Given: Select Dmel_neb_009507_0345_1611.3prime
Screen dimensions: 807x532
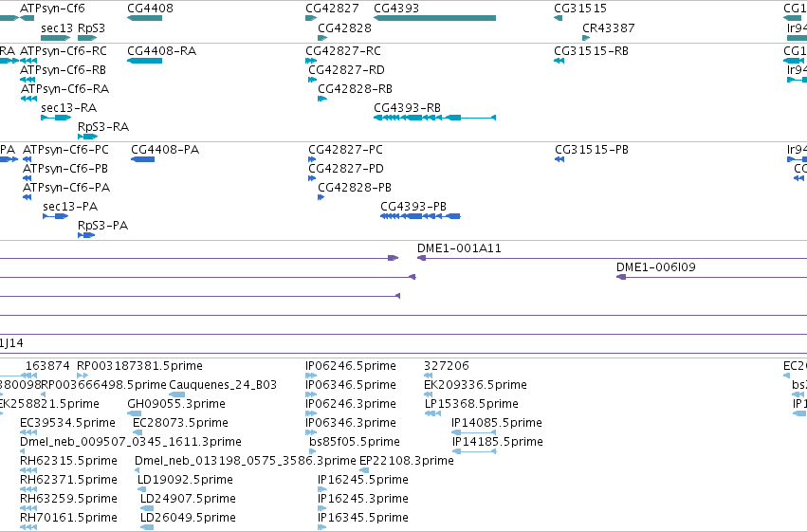Looking at the screenshot, I should coord(130,443).
